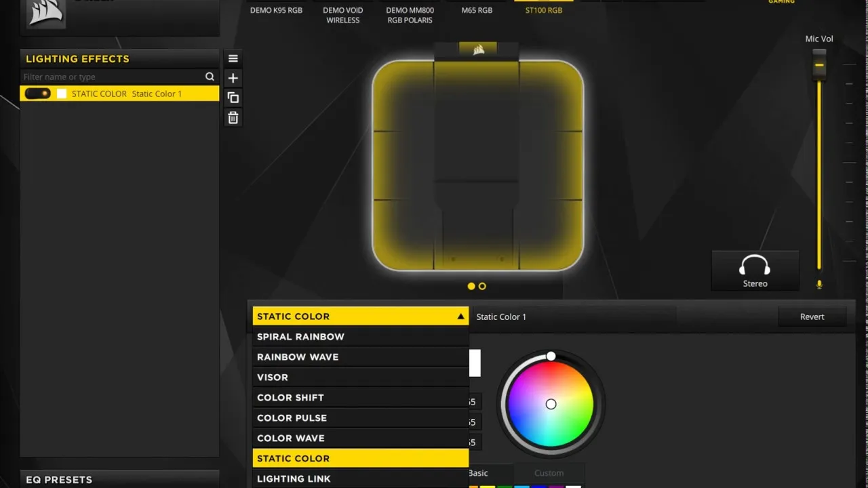The height and width of the screenshot is (488, 868).
Task: Select the STATIC COLOR Static Color 1 list row
Action: 119,94
